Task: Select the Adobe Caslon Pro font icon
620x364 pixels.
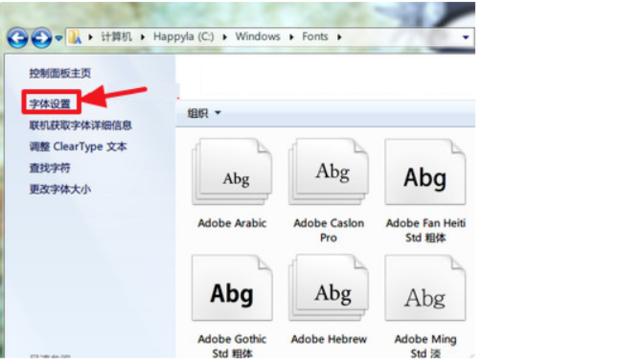Action: tap(329, 172)
